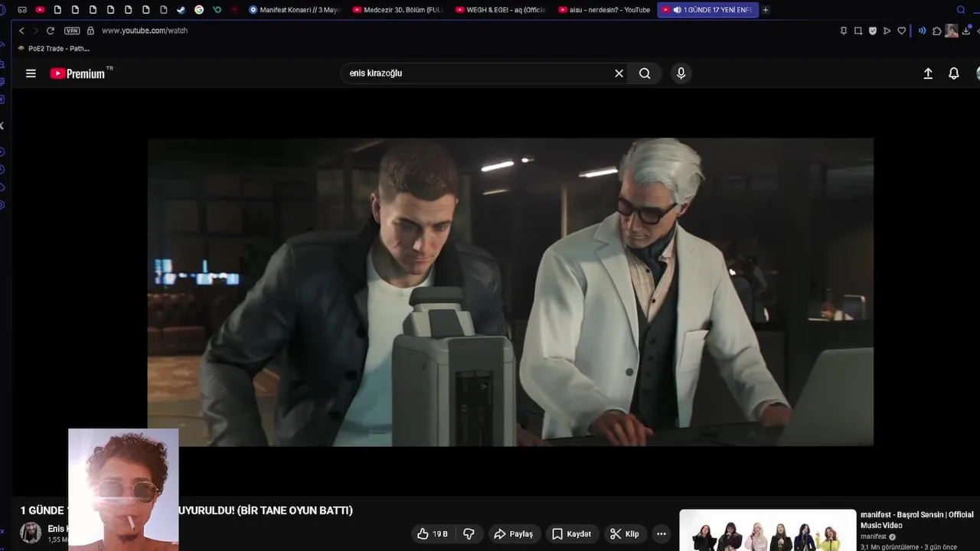Switch to the WEGH & EGE! tab
Image resolution: width=980 pixels, height=551 pixels.
click(x=500, y=10)
